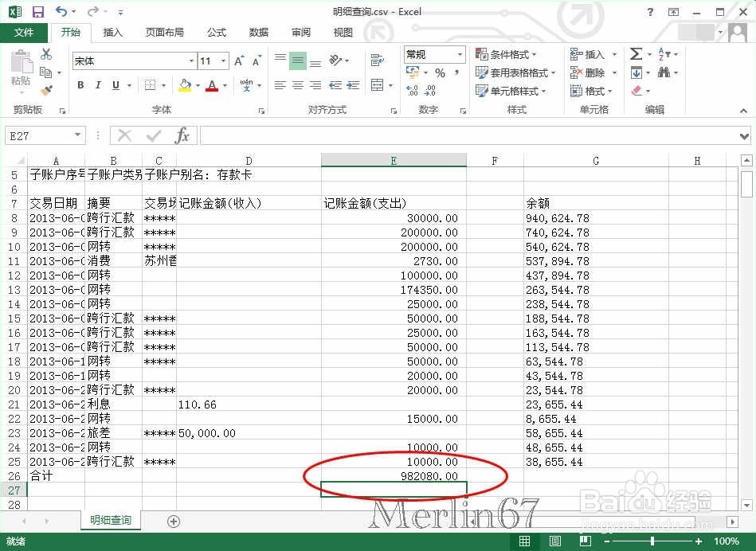Save the workbook via quick access toolbar
This screenshot has width=756, height=551.
coord(37,10)
